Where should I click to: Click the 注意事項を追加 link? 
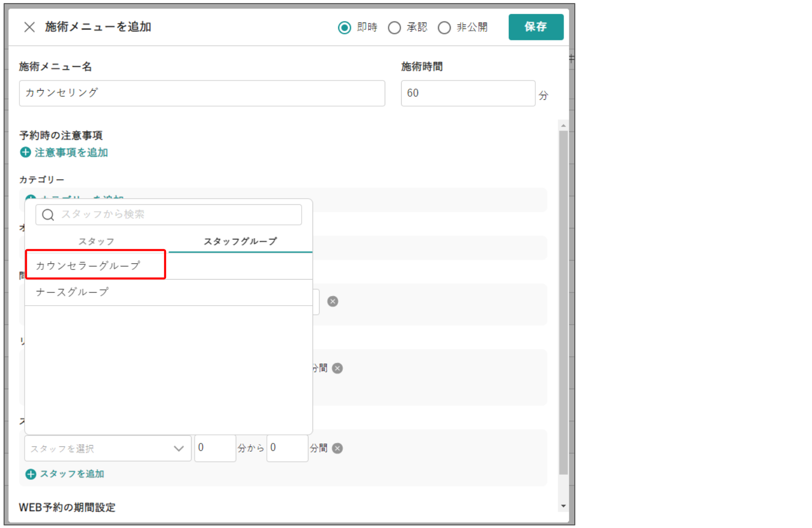point(71,152)
